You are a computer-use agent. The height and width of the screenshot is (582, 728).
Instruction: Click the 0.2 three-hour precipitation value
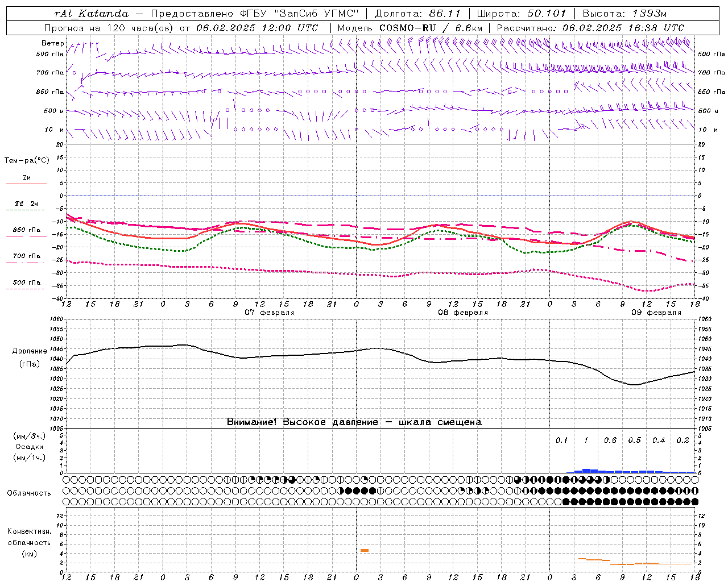[x=682, y=440]
